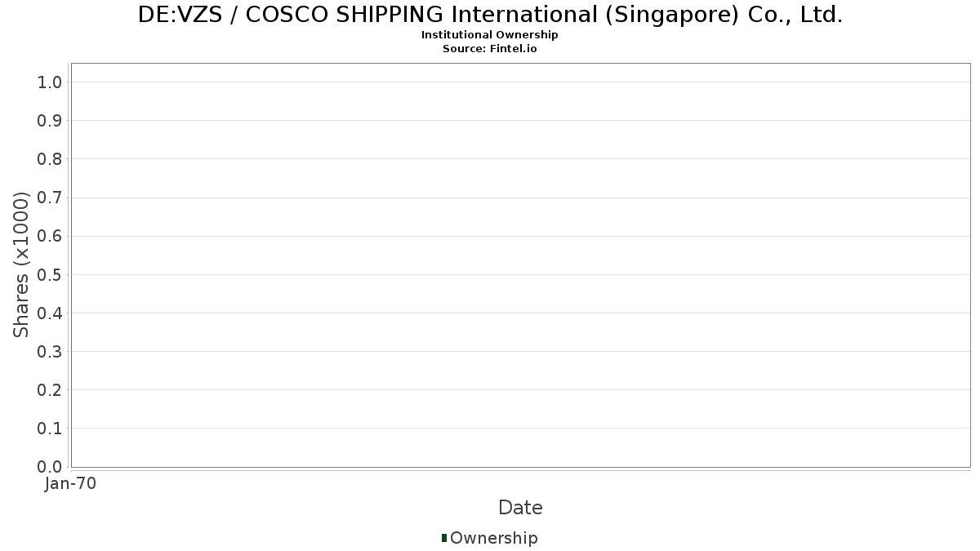Click the Jan-70 x-axis tick label
The image size is (980, 551).
71,483
